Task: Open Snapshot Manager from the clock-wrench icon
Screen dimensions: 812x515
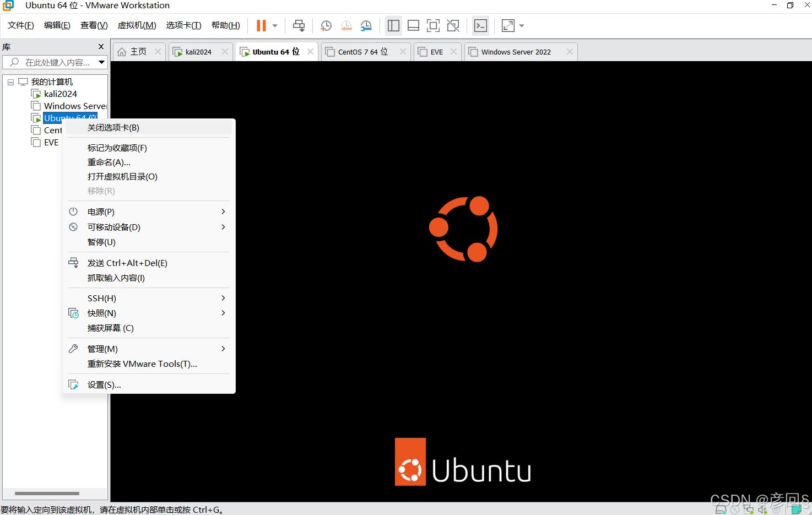Action: pos(366,25)
